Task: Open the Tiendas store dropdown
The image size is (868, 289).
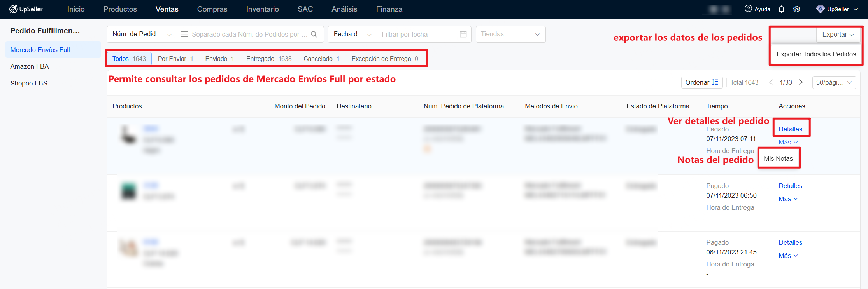Action: pyautogui.click(x=510, y=34)
